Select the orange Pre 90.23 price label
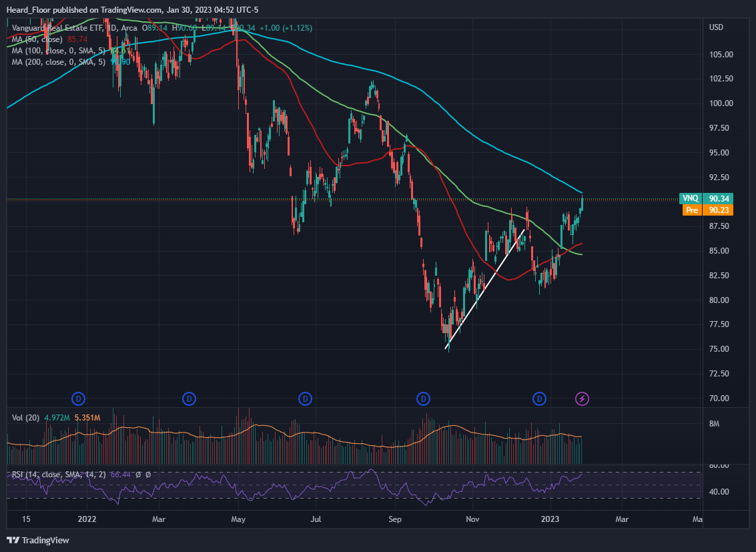This screenshot has height=552, width=756. click(708, 210)
